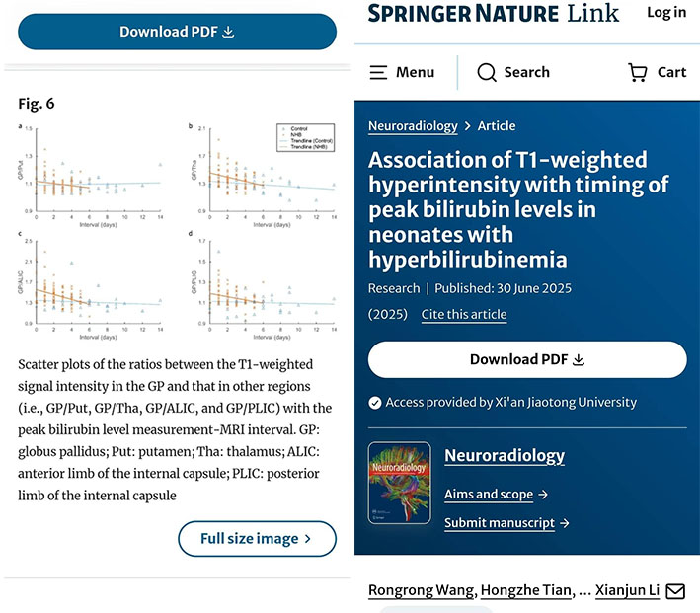This screenshot has height=613, width=700.
Task: Go to Neuroradiology breadcrumb link
Action: (x=413, y=126)
